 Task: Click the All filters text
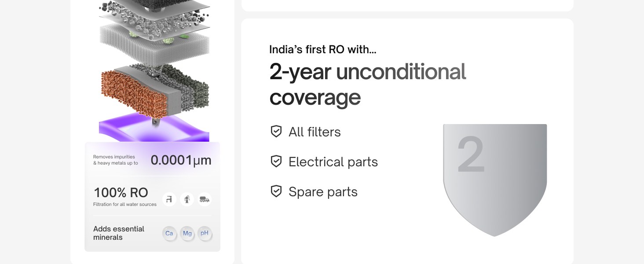tap(315, 132)
